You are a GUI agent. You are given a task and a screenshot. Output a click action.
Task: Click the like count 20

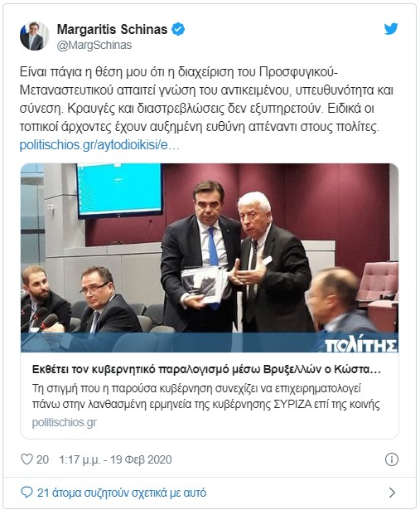point(42,459)
